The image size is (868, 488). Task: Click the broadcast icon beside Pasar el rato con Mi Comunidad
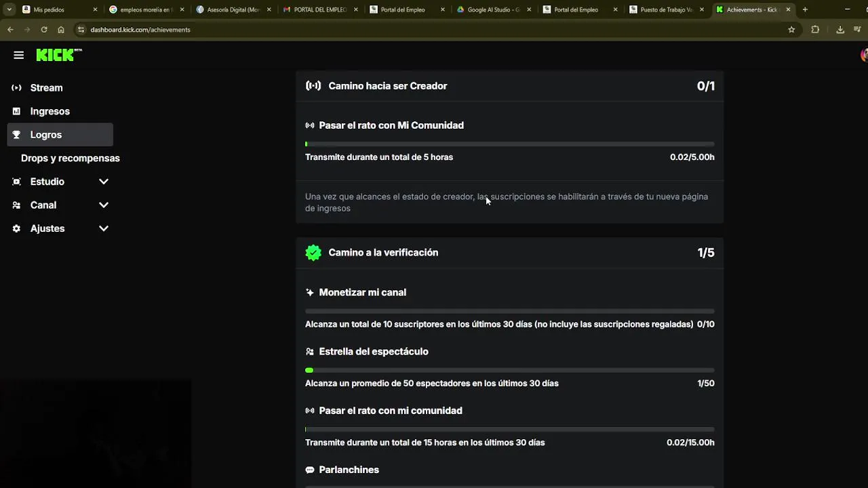310,125
